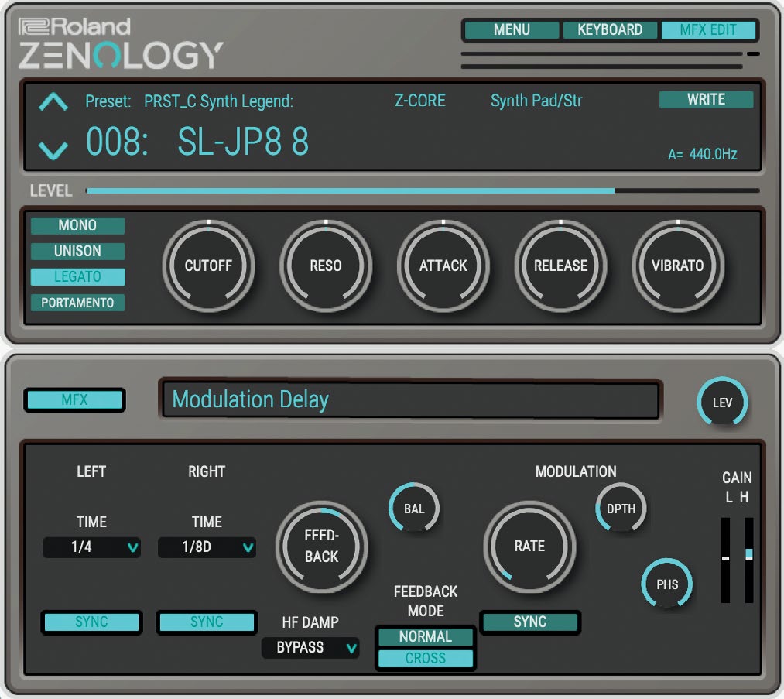The width and height of the screenshot is (784, 699).
Task: Turn off the MFX effect switch
Action: [74, 400]
